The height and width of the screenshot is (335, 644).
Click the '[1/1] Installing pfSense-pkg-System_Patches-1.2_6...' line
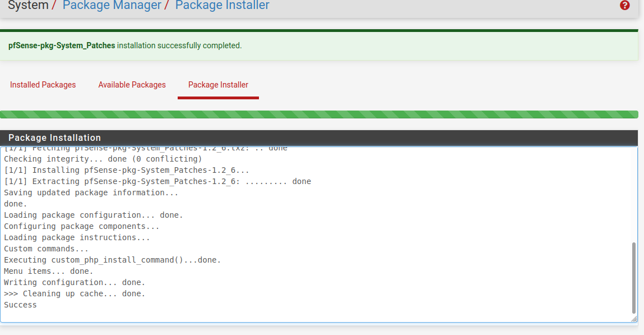click(x=127, y=170)
